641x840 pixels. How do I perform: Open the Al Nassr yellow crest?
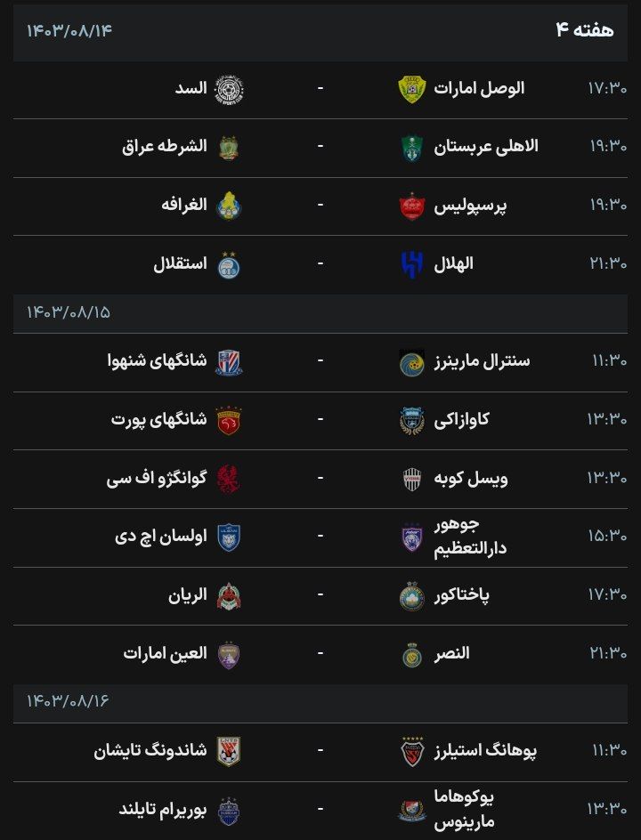411,654
